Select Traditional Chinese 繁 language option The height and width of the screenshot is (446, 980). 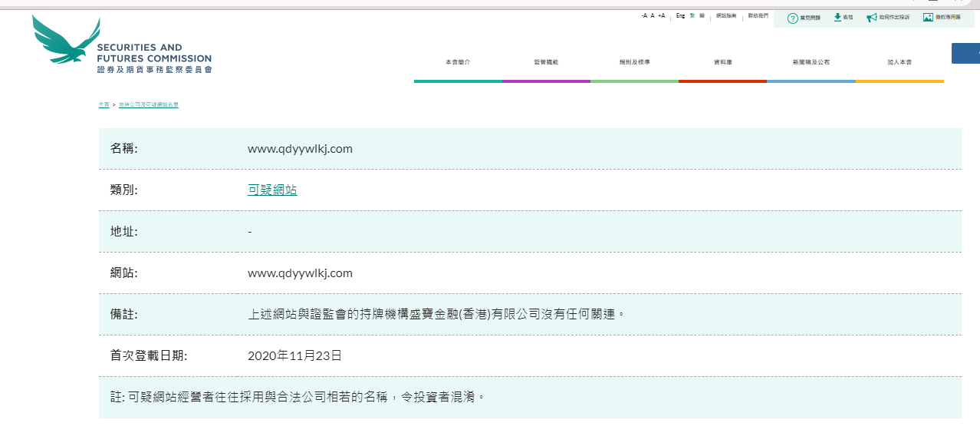point(692,15)
